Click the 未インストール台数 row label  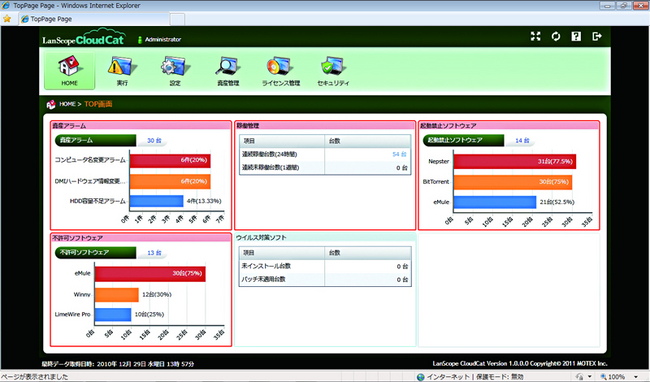[x=266, y=266]
